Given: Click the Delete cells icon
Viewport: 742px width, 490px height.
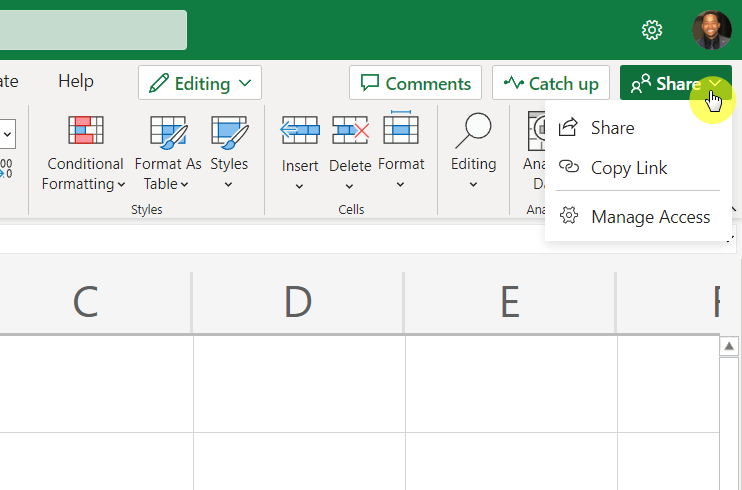Looking at the screenshot, I should (x=351, y=130).
